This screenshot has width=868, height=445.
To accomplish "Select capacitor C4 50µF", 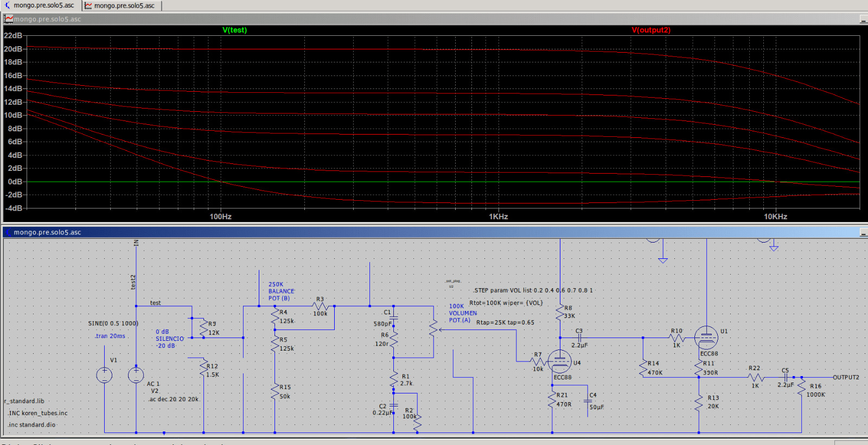I will [588, 402].
